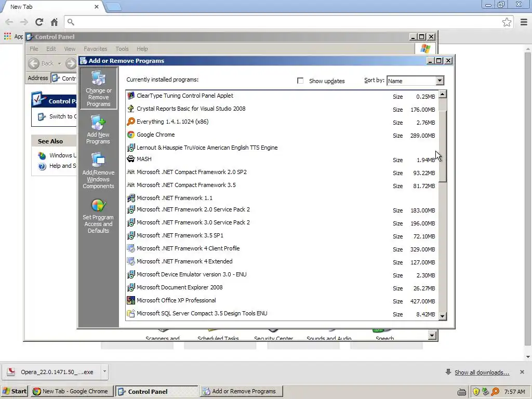Click the SQL Server Compact 3.5 Design Tools icon

130,313
